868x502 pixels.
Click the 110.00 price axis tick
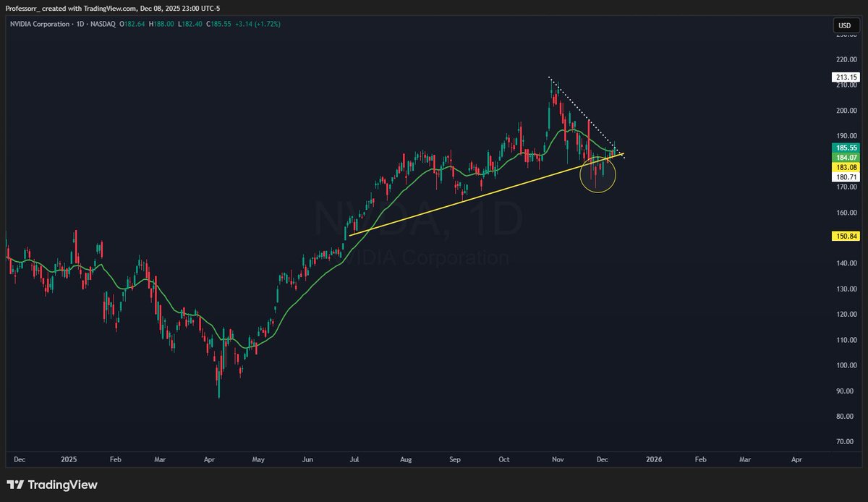pyautogui.click(x=846, y=340)
